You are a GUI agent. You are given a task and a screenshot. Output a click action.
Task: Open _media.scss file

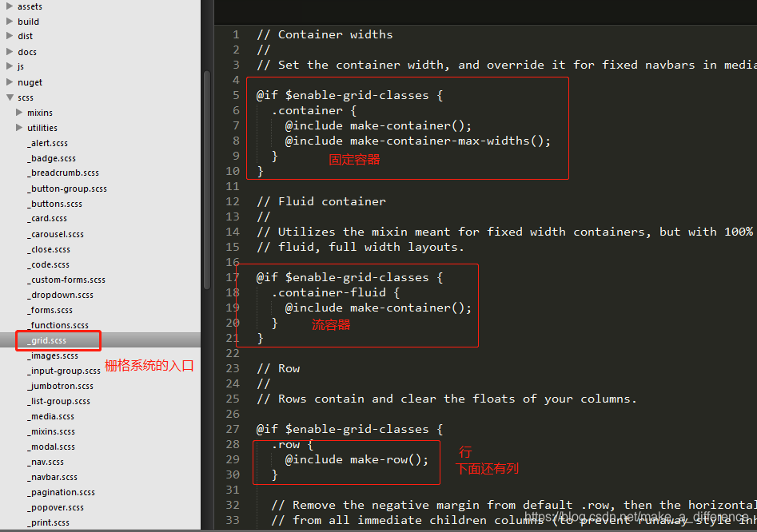pos(50,417)
